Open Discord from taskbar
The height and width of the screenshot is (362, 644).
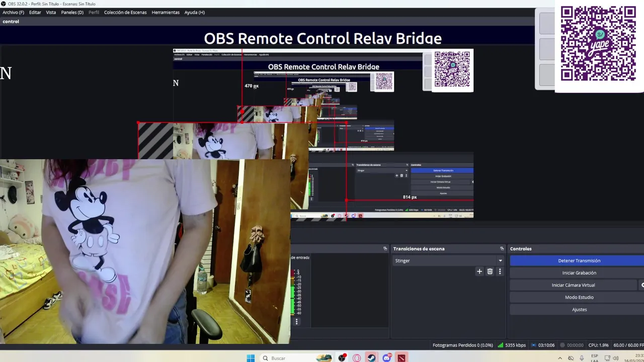(x=386, y=358)
